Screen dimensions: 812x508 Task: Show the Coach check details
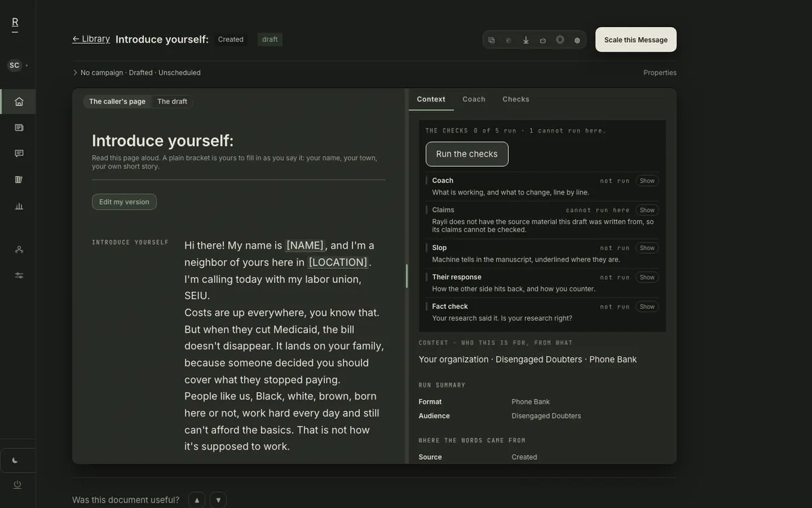pos(647,181)
